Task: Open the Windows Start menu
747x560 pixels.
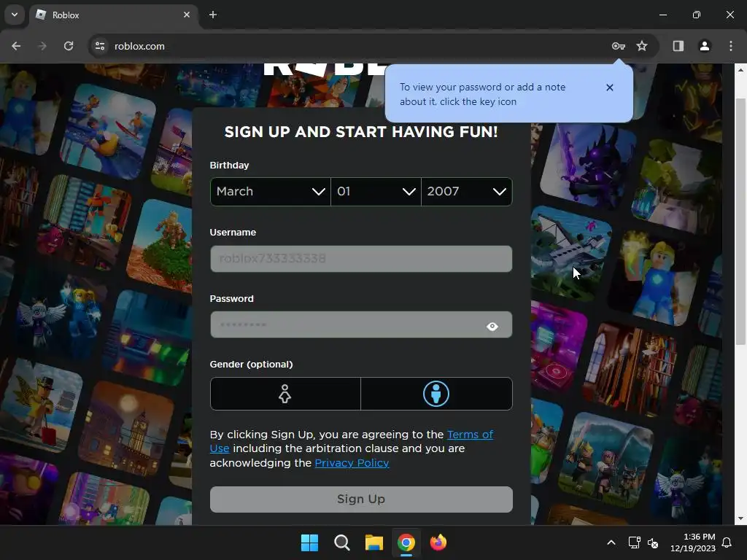Action: [309, 542]
